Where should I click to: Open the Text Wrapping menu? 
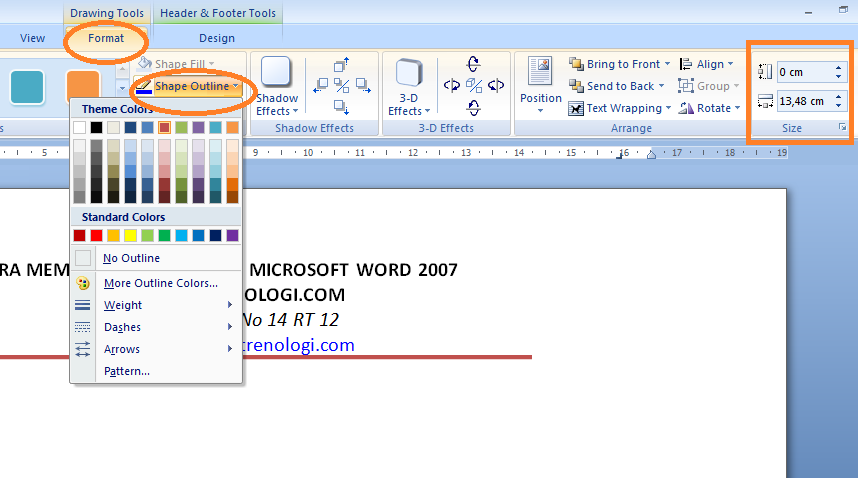(x=619, y=108)
